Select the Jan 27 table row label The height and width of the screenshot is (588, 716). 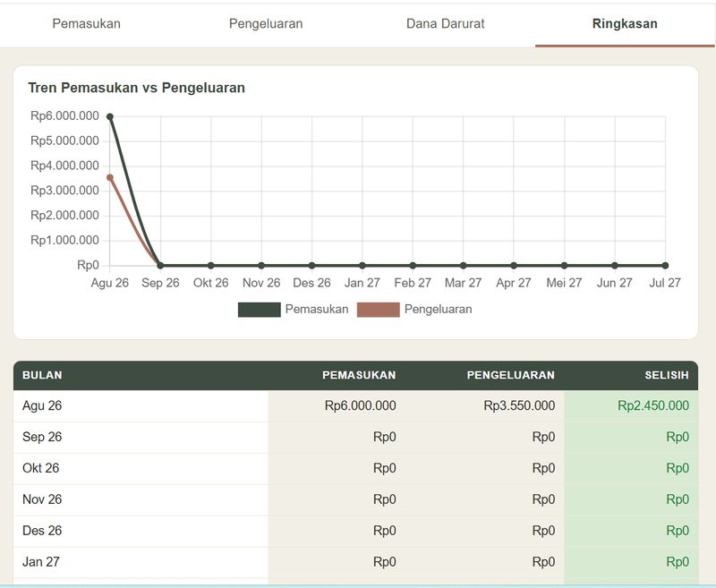41,562
